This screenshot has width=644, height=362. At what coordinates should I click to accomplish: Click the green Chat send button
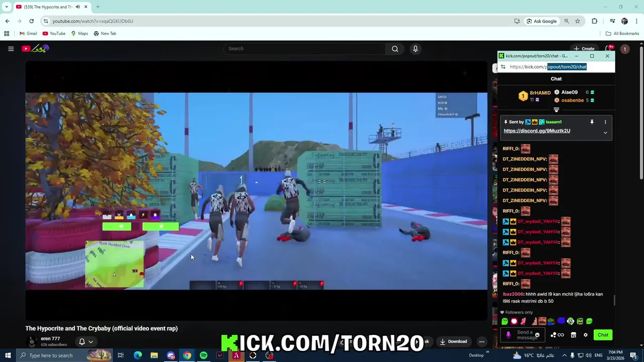[603, 335]
